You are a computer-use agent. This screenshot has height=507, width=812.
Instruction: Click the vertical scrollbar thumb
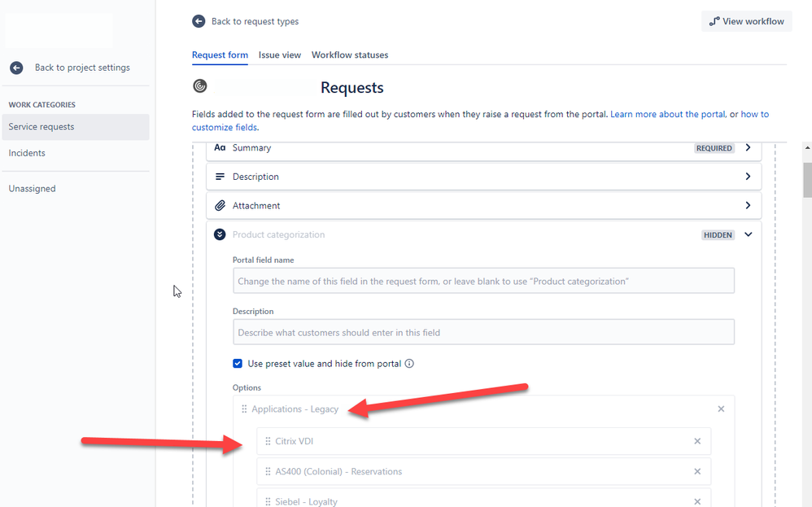click(x=807, y=180)
